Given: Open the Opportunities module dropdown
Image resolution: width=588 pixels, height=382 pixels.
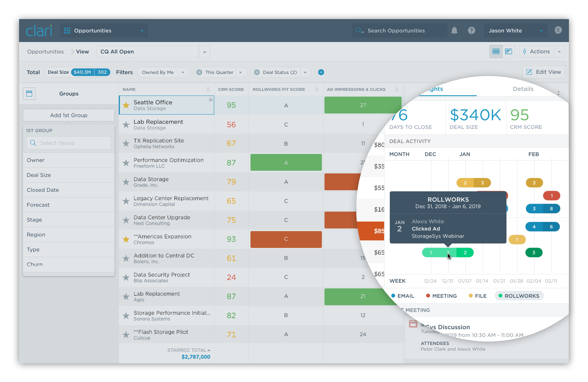Looking at the screenshot, I should (104, 30).
